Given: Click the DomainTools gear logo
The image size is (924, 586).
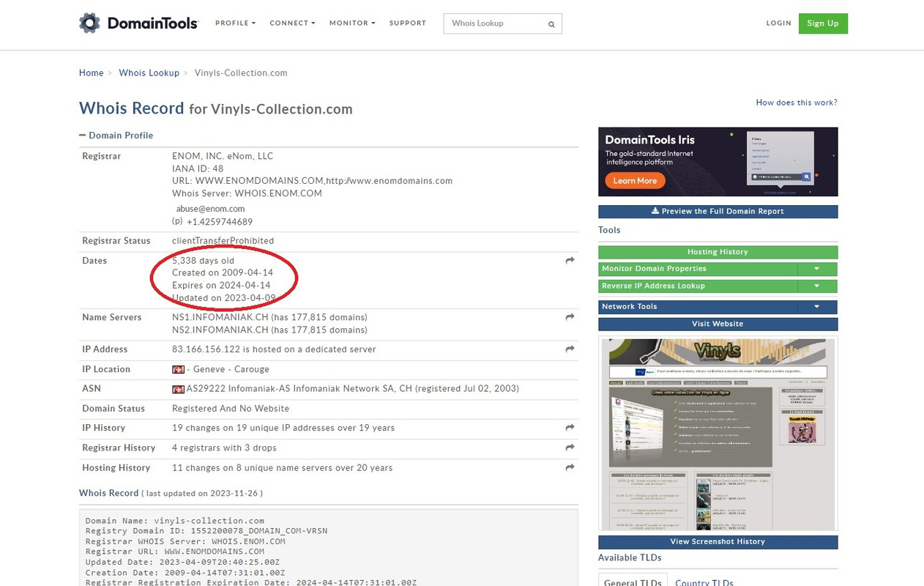Looking at the screenshot, I should click(x=89, y=23).
